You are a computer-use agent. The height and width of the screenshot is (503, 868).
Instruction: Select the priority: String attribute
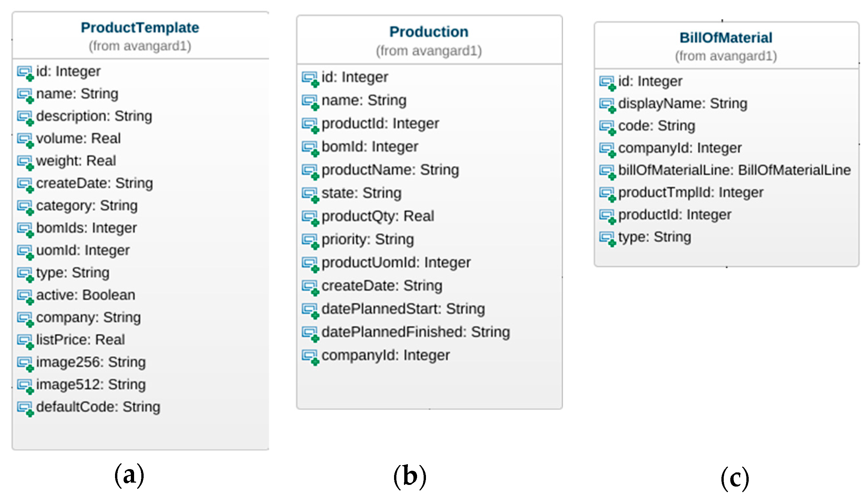pos(367,239)
